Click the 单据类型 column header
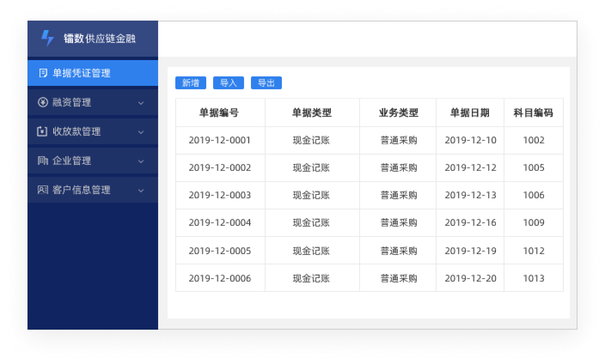 point(312,113)
